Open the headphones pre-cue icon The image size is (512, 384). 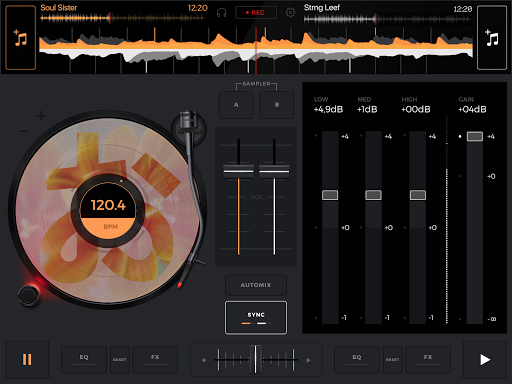[221, 13]
